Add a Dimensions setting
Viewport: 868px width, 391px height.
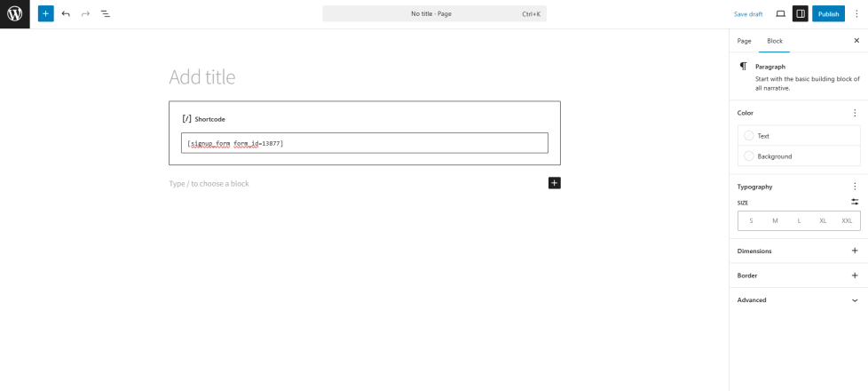(855, 251)
